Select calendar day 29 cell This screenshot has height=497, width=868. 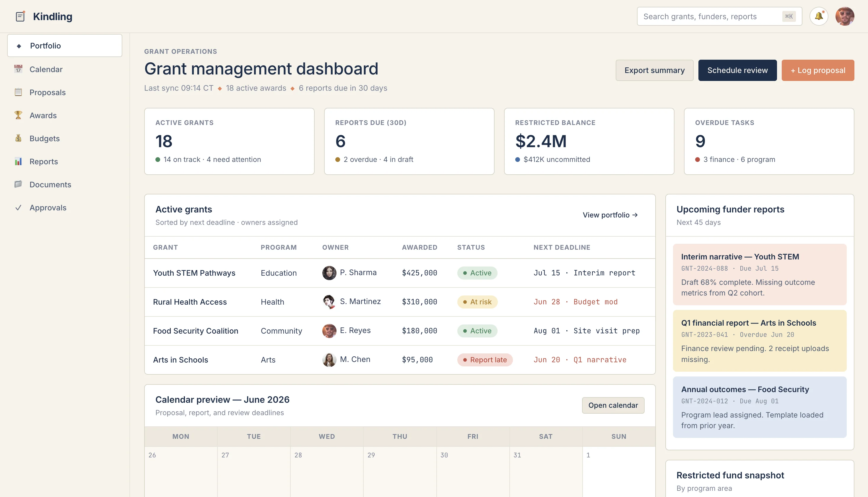pos(400,472)
